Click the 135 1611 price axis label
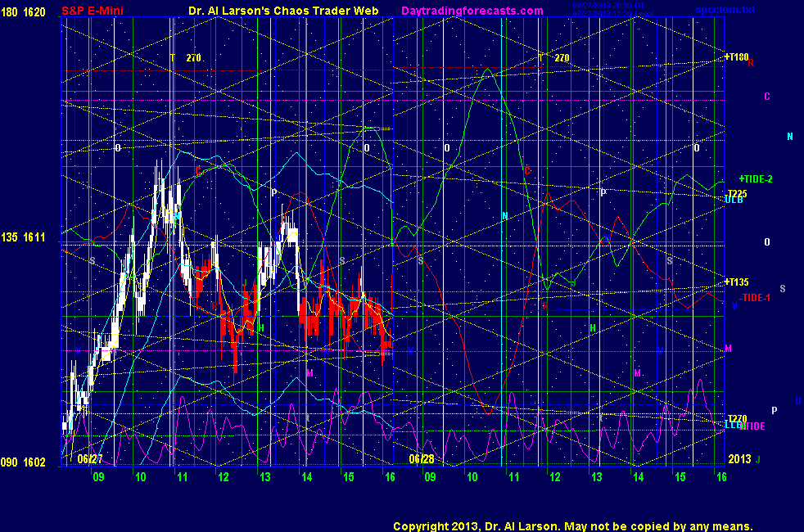 29,237
